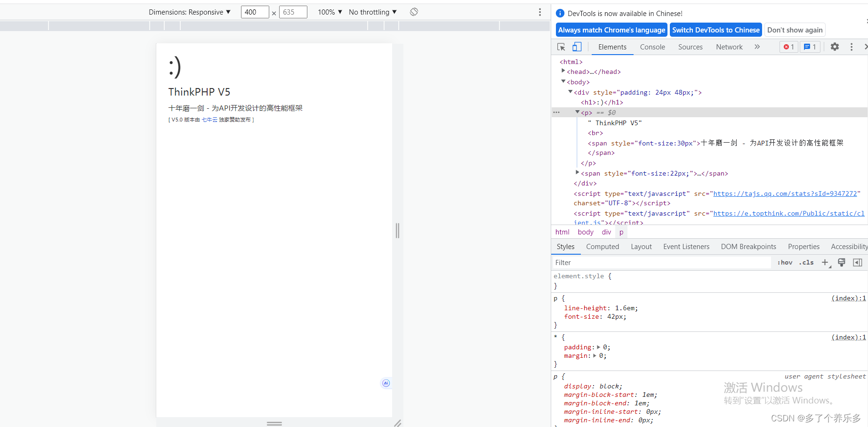This screenshot has height=427, width=868.
Task: Click the media query breakpoint bar
Action: [275, 26]
